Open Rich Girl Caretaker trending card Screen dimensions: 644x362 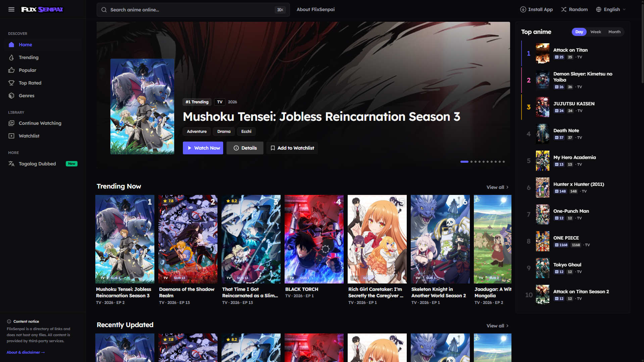(377, 250)
